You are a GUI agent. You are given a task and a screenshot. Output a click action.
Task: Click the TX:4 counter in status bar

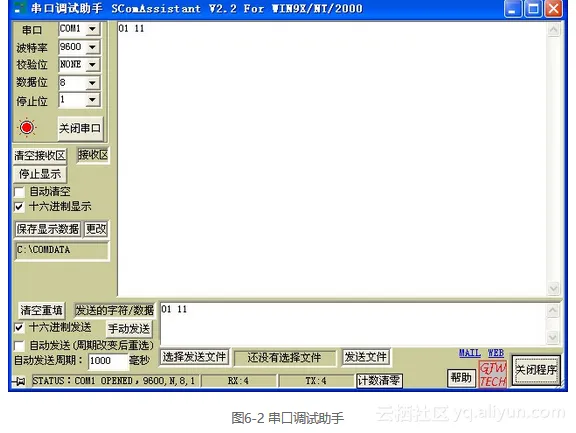pyautogui.click(x=316, y=381)
